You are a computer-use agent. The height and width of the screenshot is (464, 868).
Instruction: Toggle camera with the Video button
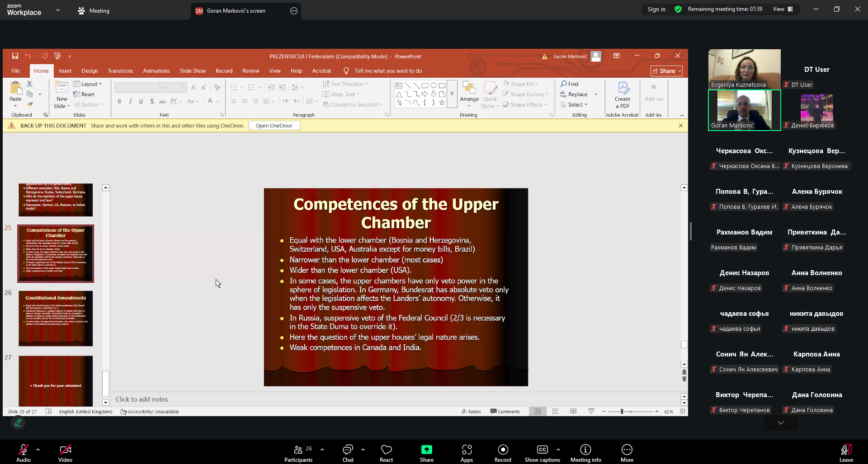point(65,452)
